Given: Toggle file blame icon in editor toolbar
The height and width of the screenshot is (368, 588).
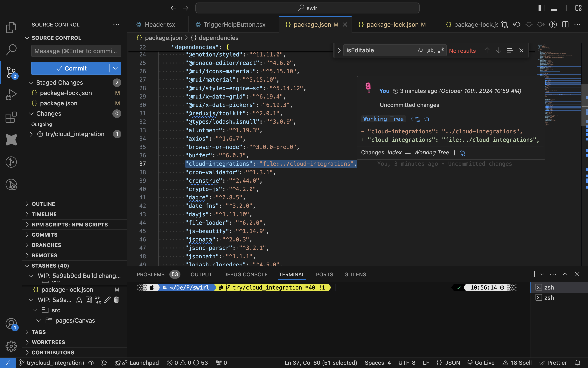Looking at the screenshot, I should [x=553, y=25].
